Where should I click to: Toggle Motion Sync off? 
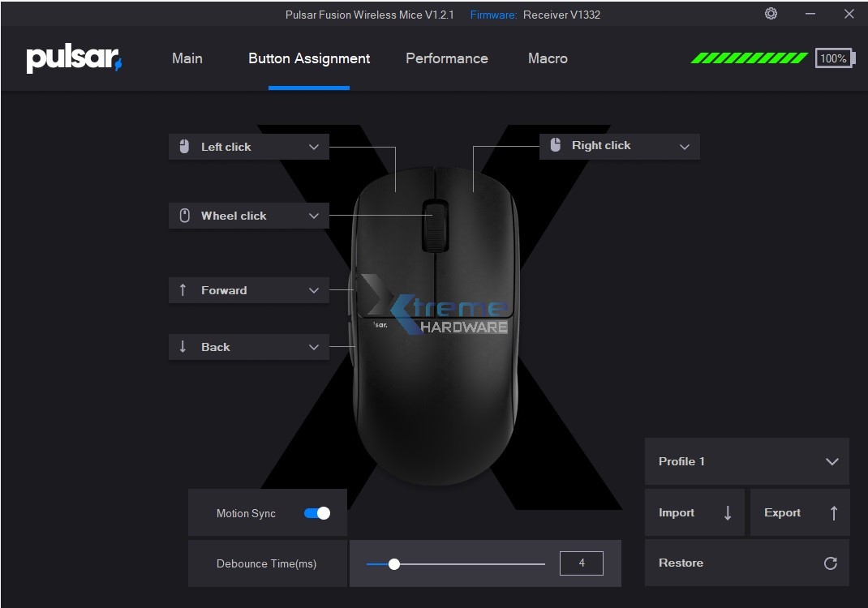click(x=316, y=512)
